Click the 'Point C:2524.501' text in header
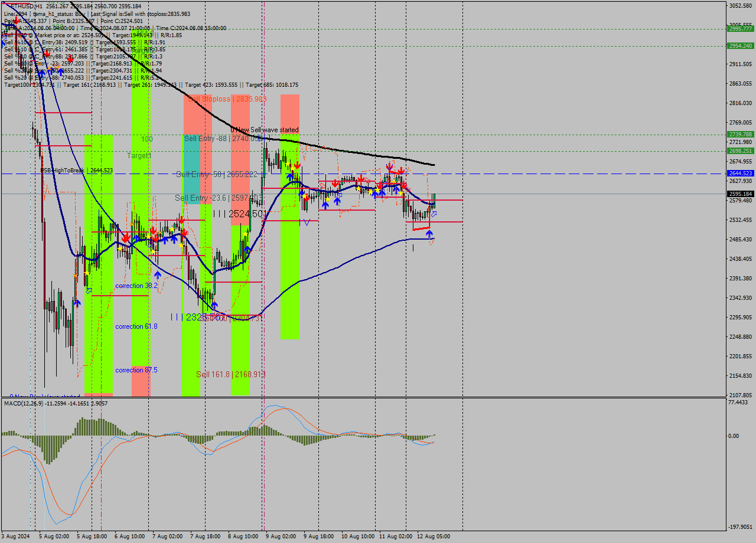 [122, 21]
